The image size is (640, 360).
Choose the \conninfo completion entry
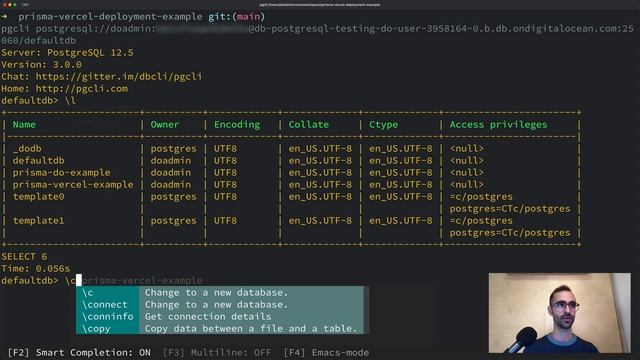pyautogui.click(x=220, y=316)
